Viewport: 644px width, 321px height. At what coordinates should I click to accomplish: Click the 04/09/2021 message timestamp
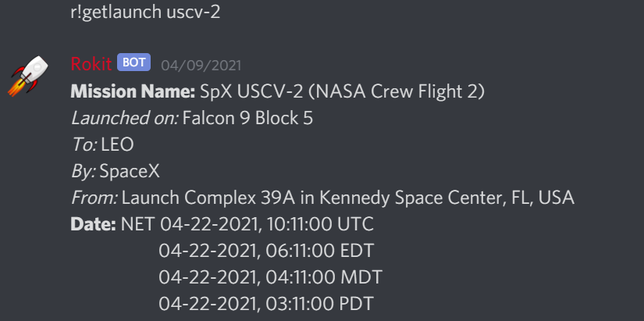201,65
